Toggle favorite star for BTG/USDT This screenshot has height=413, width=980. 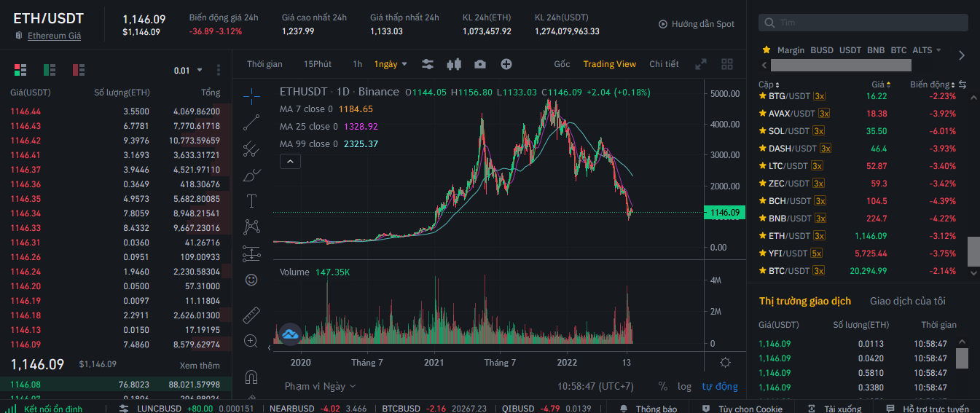click(x=763, y=96)
